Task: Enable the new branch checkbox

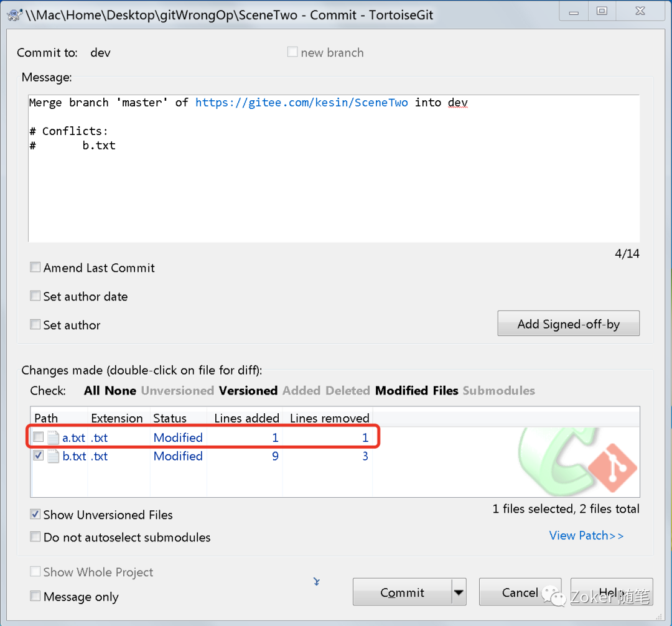Action: coord(292,52)
